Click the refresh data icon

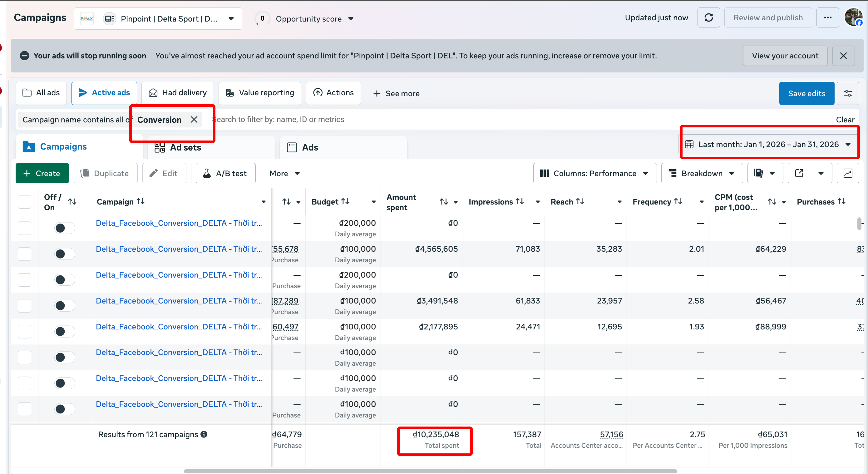click(x=709, y=17)
